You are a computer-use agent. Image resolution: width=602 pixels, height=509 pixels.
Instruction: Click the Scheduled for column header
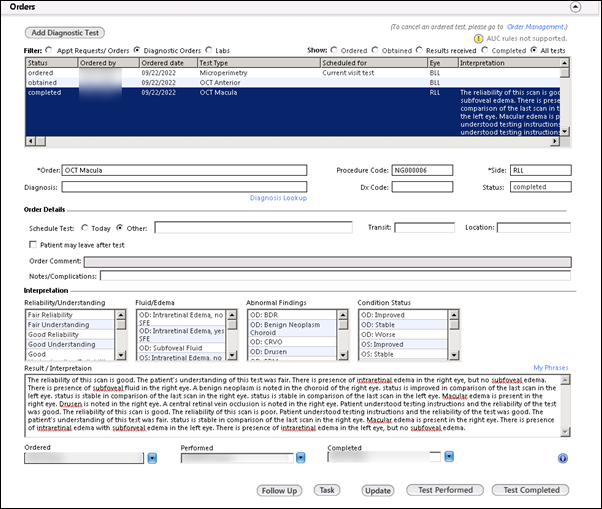[374, 63]
